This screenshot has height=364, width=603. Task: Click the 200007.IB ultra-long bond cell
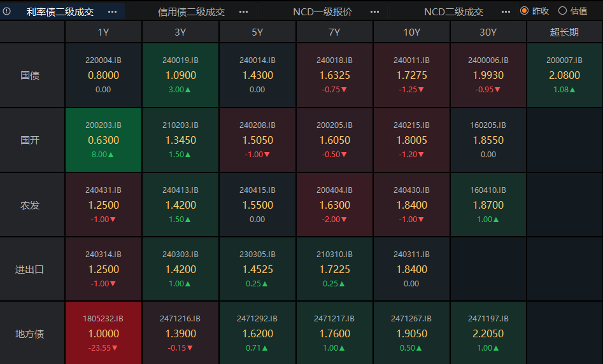564,76
